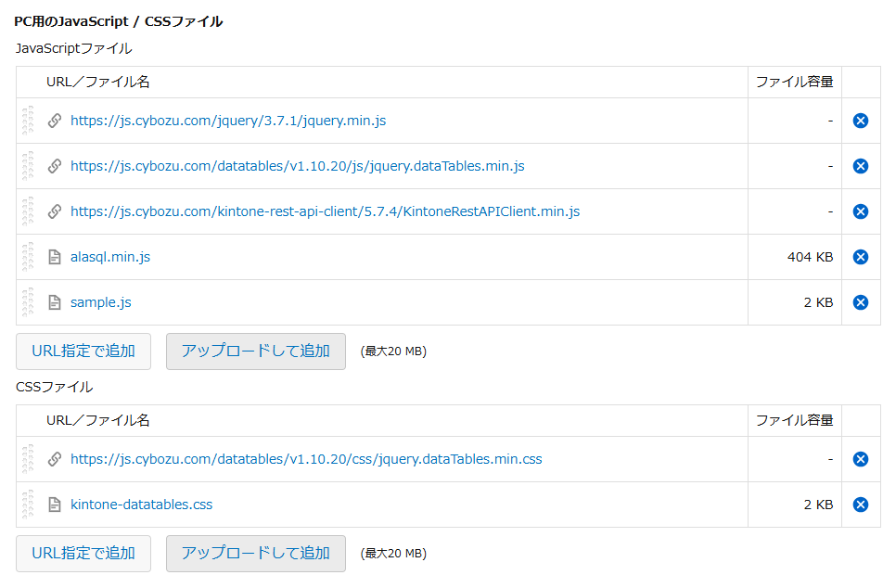Remove the jquery.dataTables.min.css entry
Screen dimensions: 896x588
point(861,459)
